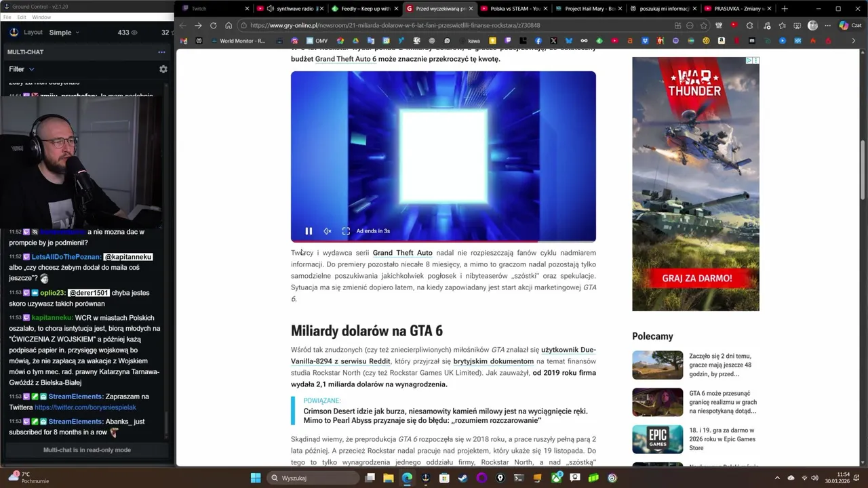This screenshot has width=868, height=488.
Task: Open the bold Grand Theft Auto series link
Action: pyautogui.click(x=402, y=253)
